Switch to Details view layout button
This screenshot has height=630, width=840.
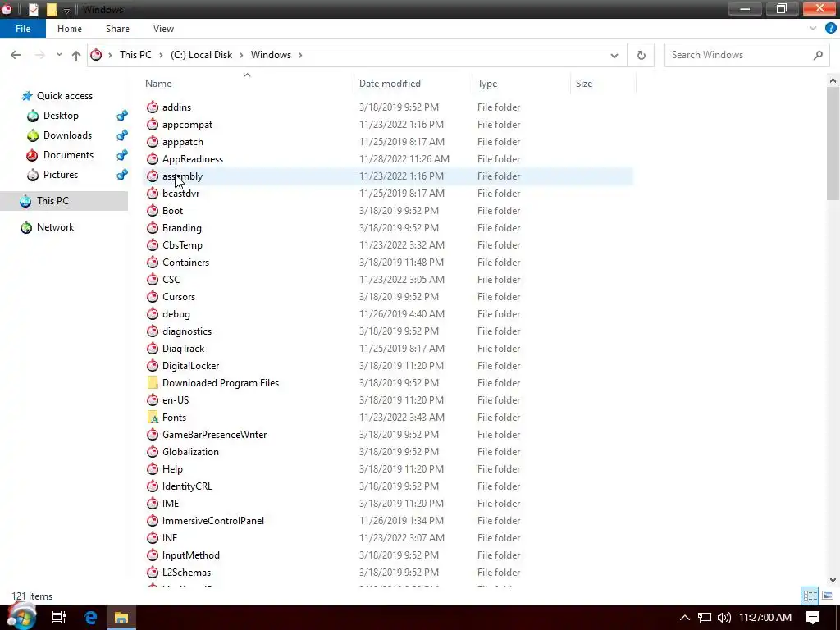click(x=810, y=596)
